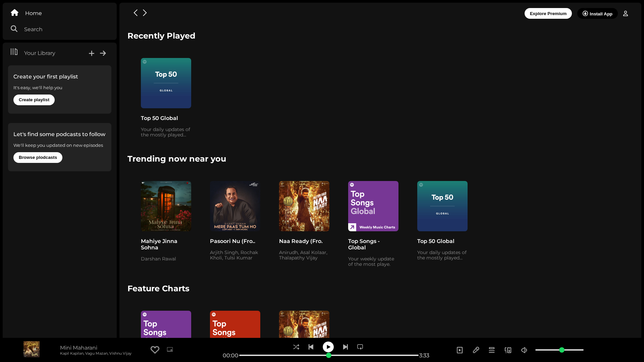This screenshot has width=644, height=362.
Task: Play the current song
Action: [x=328, y=347]
